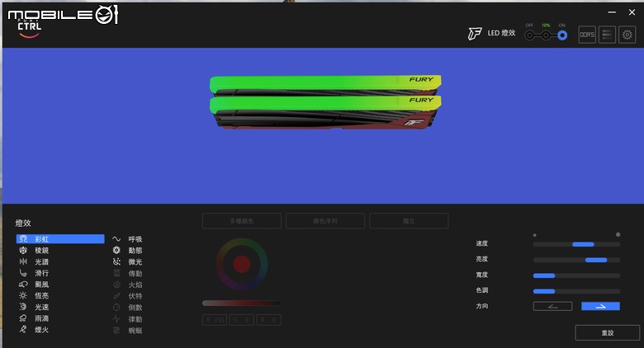Choose the dimmed 火焰 flame effect
Screen dimensions: 644x348
(128, 285)
